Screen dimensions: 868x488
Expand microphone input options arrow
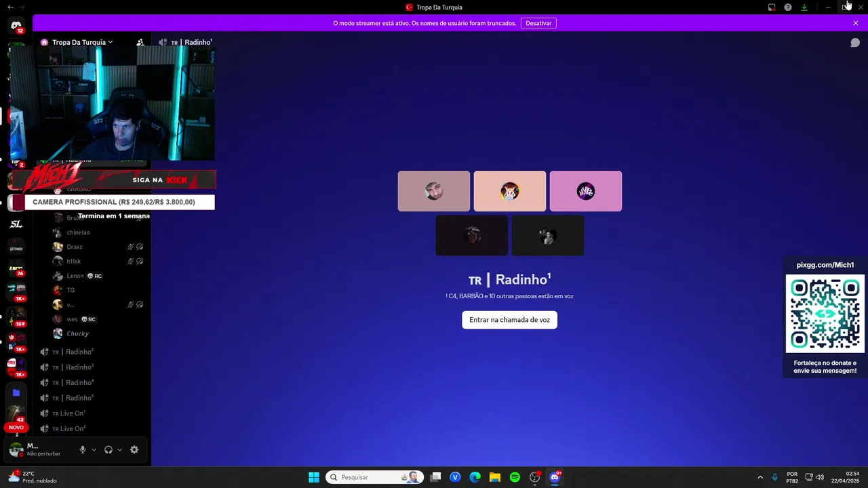point(94,449)
